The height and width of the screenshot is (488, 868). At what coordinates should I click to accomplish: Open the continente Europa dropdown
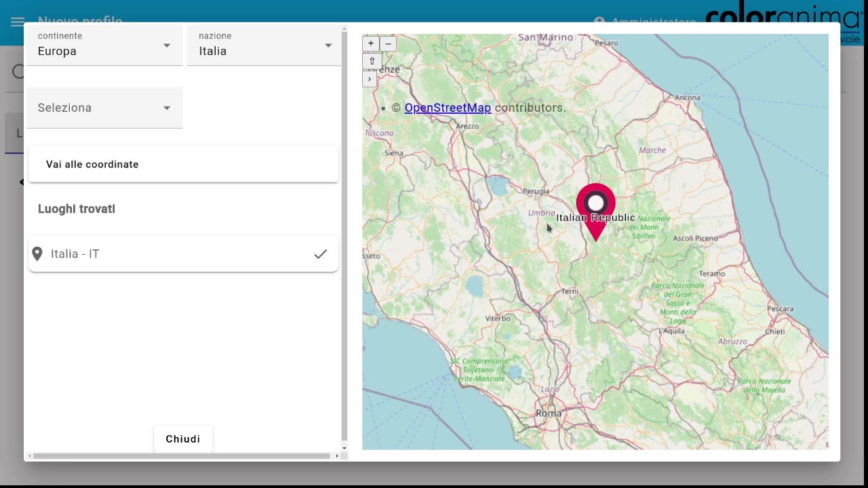click(104, 45)
